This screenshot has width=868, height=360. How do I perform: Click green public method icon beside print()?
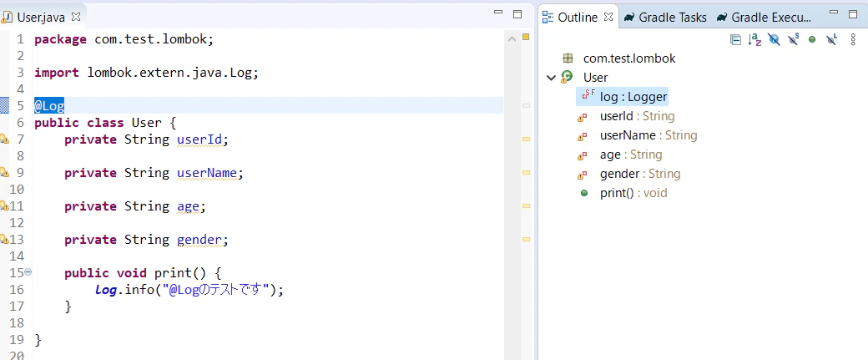coord(584,193)
